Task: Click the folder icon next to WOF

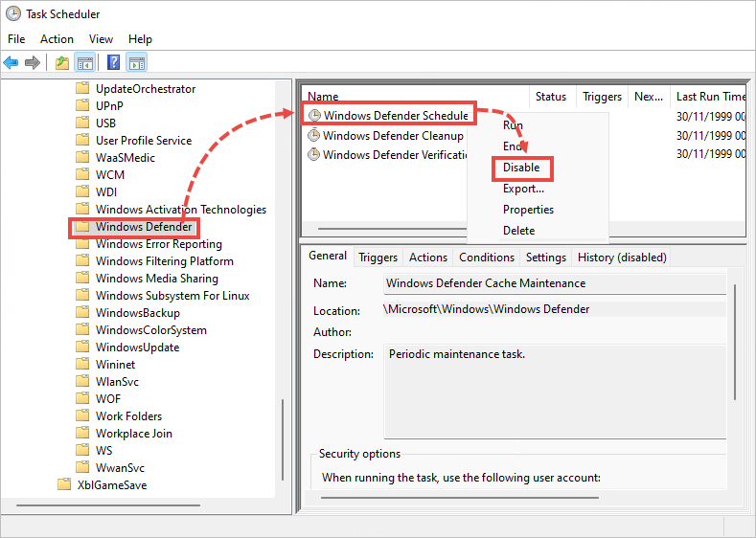Action: coord(83,399)
